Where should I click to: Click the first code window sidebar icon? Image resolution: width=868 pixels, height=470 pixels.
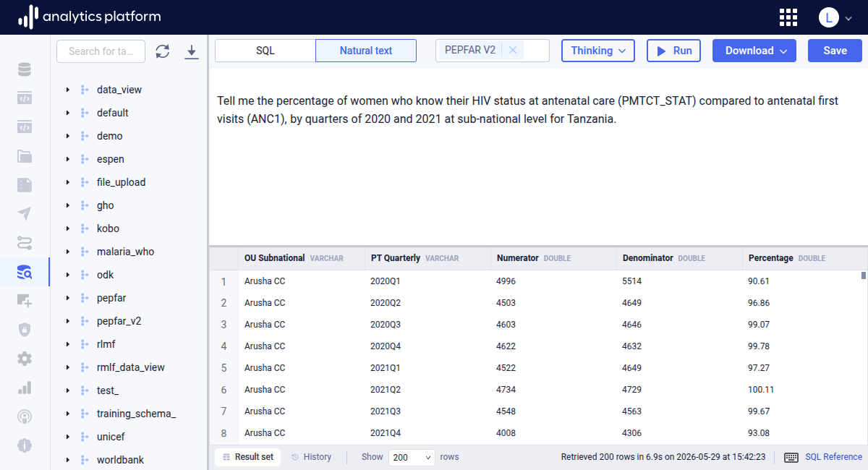click(25, 98)
